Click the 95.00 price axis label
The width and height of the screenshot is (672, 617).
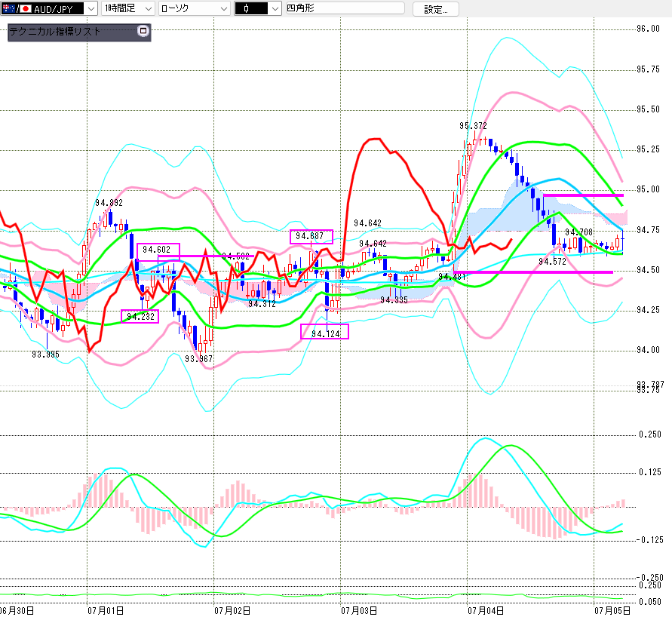point(648,189)
